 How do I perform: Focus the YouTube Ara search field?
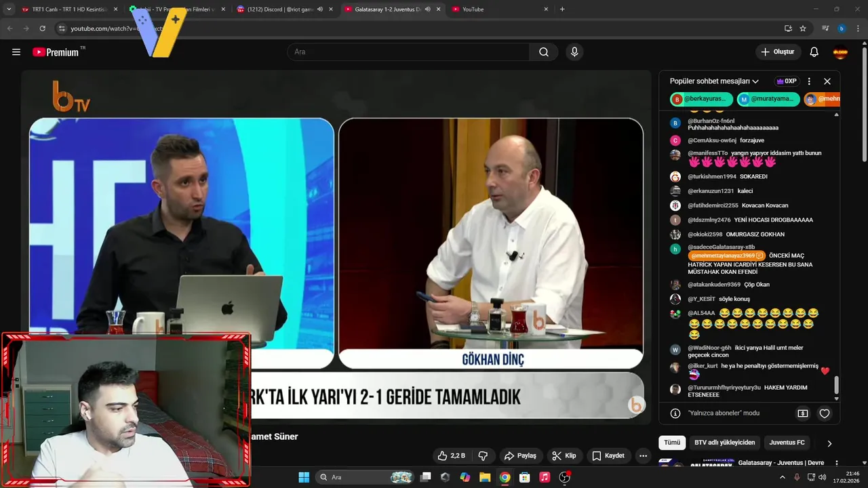click(408, 52)
